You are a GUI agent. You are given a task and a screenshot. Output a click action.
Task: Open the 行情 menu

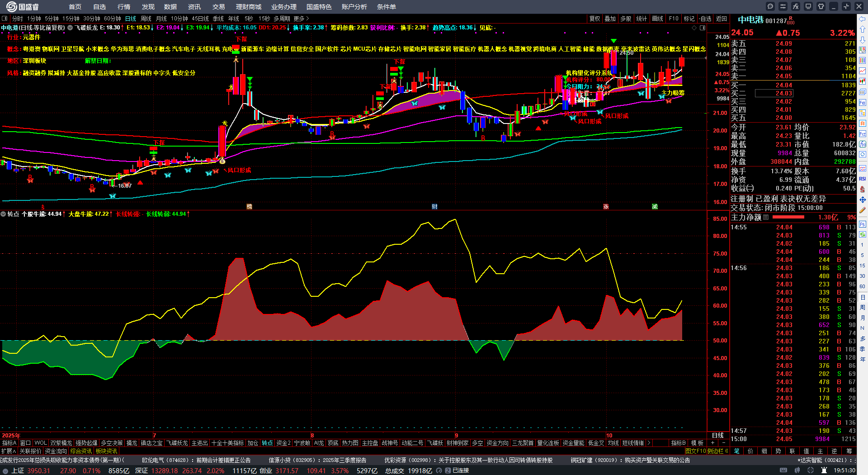coord(124,7)
